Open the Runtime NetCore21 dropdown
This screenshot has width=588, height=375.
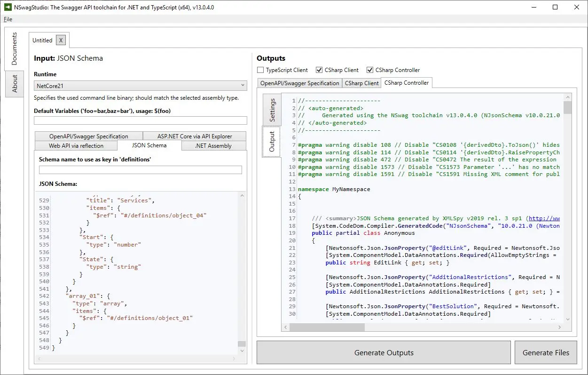140,86
